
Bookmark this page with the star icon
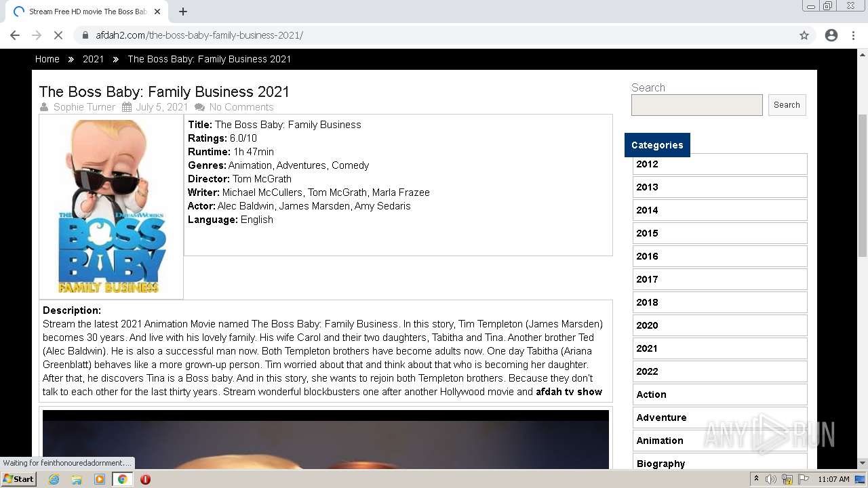pos(804,35)
